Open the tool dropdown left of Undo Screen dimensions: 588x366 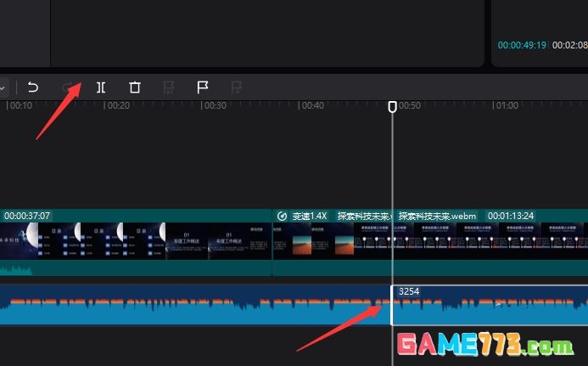click(3, 87)
